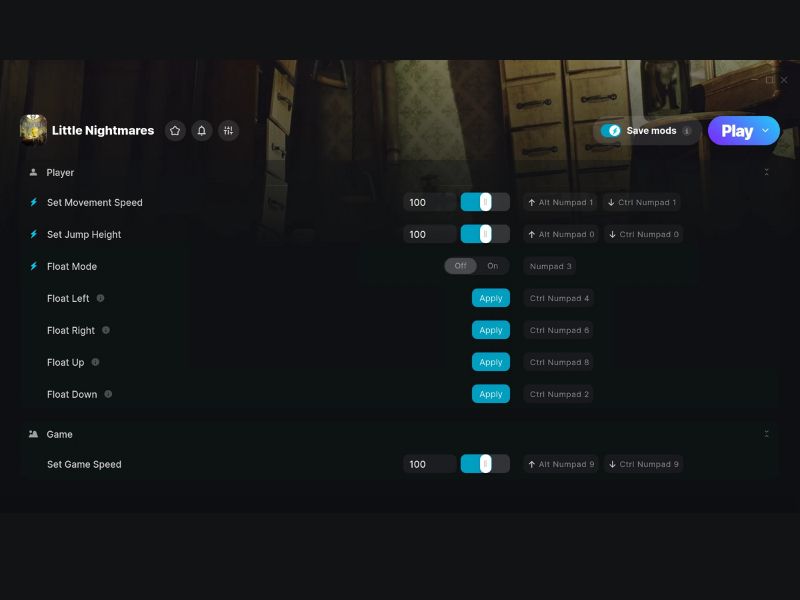Change Ctrl Numpad 9 hotkey for Game Speed
The image size is (800, 600).
tap(643, 464)
